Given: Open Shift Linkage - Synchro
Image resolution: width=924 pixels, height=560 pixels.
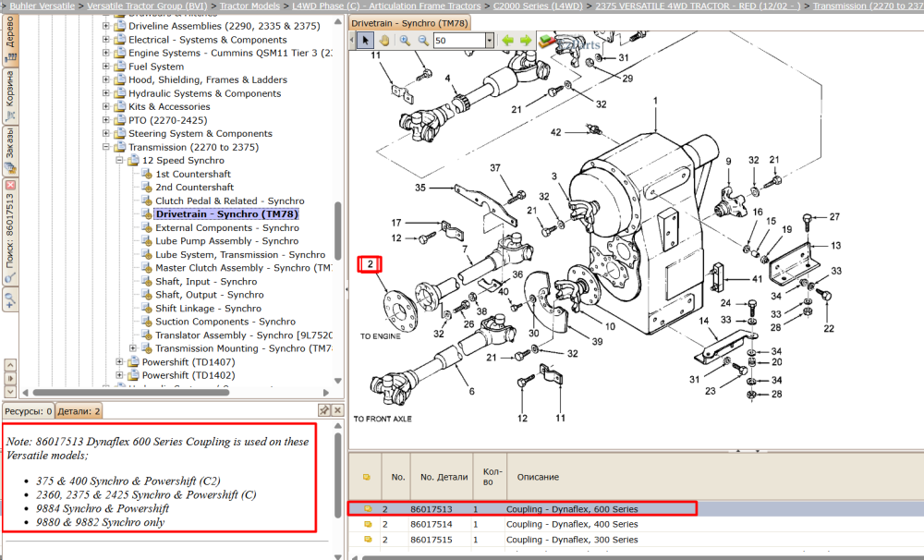Looking at the screenshot, I should click(x=208, y=309).
